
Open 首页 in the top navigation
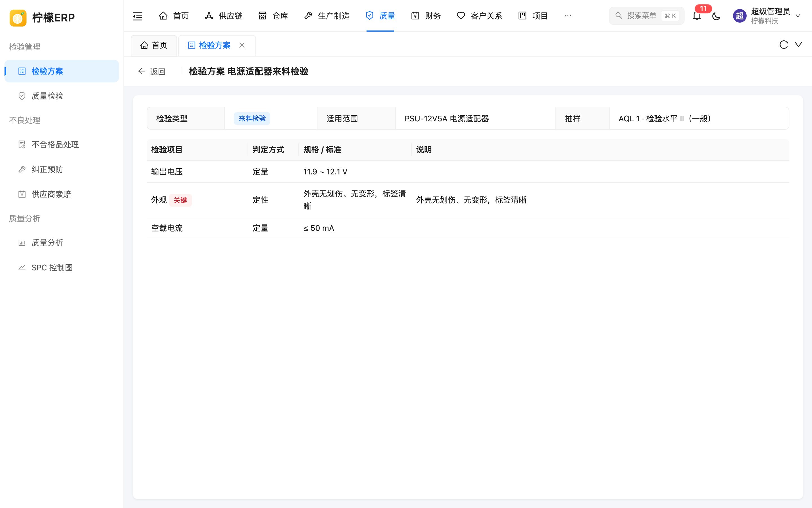173,16
